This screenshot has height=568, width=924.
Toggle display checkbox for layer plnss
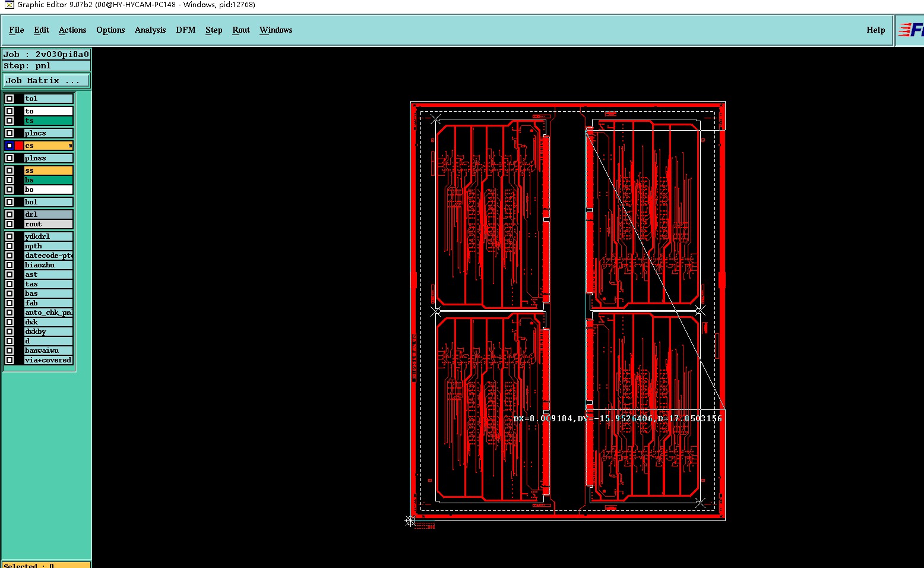tap(10, 158)
